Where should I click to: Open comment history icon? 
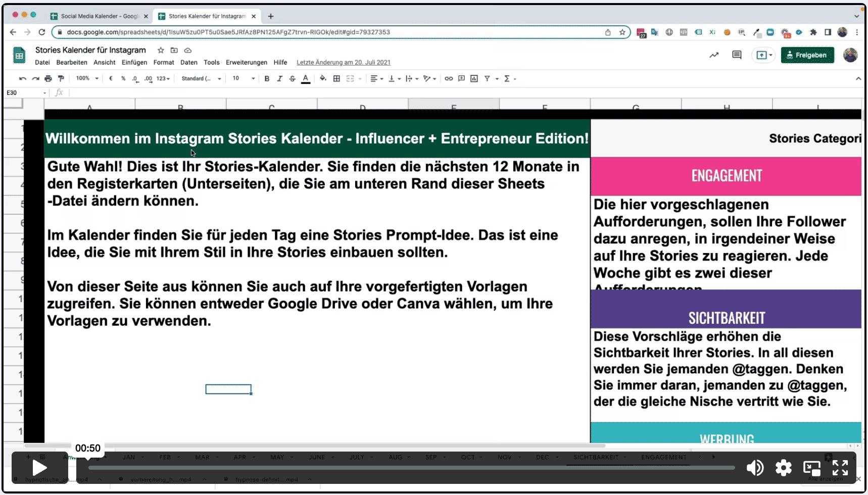[x=737, y=55]
